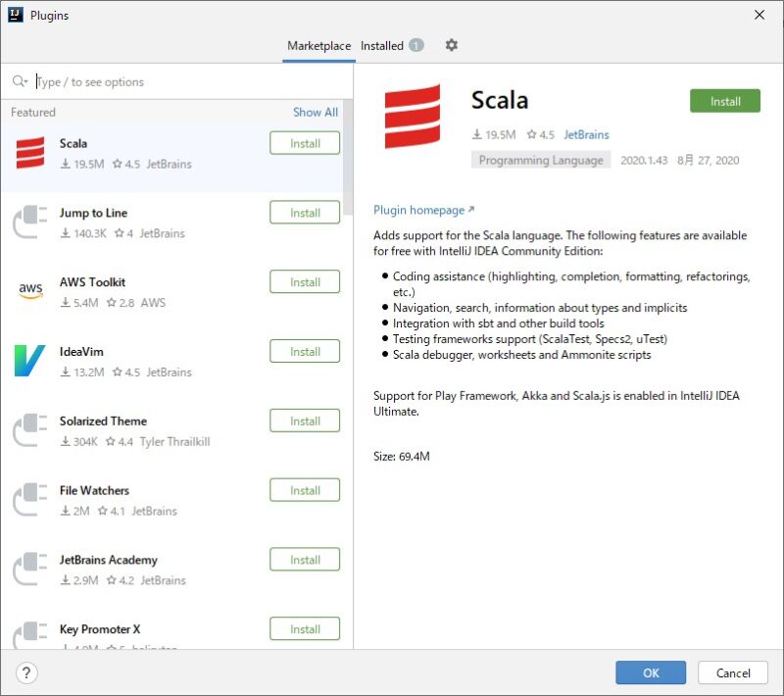
Task: Click the Key Promoter X plugin icon
Action: (30, 635)
